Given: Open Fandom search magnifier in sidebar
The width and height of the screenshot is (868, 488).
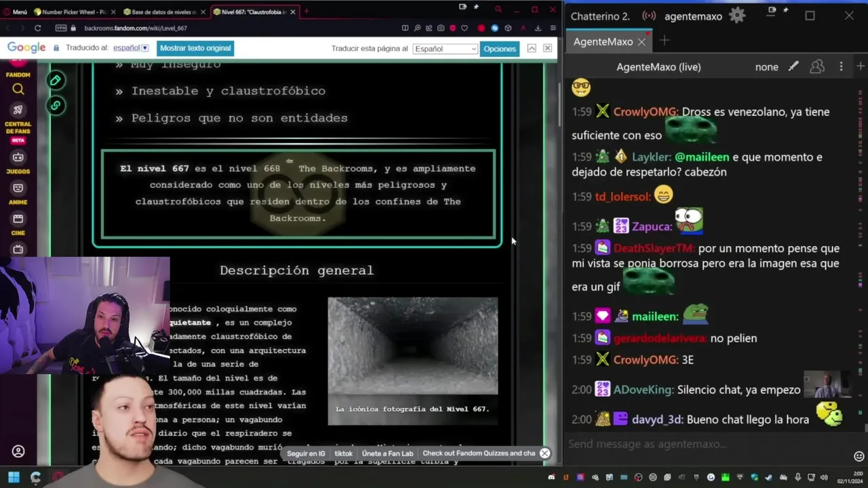Looking at the screenshot, I should coord(18,89).
